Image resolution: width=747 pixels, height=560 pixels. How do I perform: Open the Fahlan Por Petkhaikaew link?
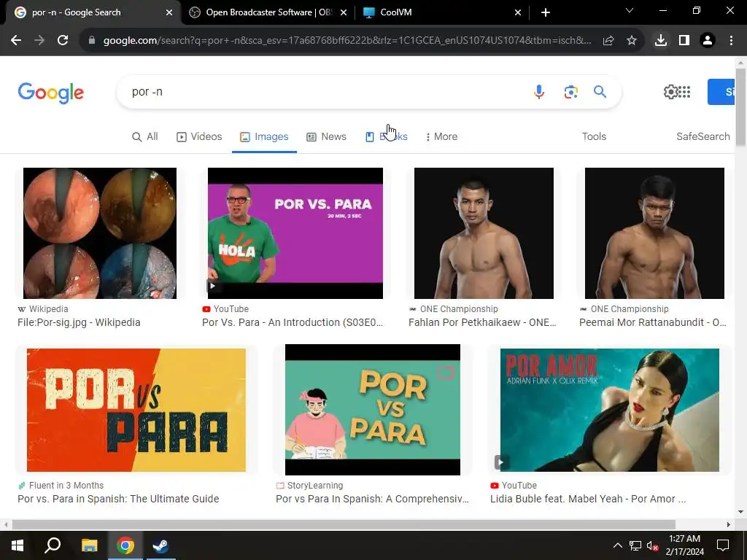click(x=482, y=322)
